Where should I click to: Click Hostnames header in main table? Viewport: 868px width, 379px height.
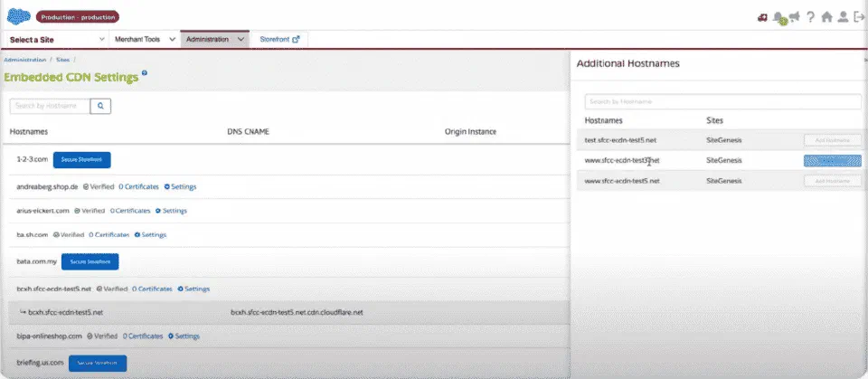pyautogui.click(x=29, y=132)
